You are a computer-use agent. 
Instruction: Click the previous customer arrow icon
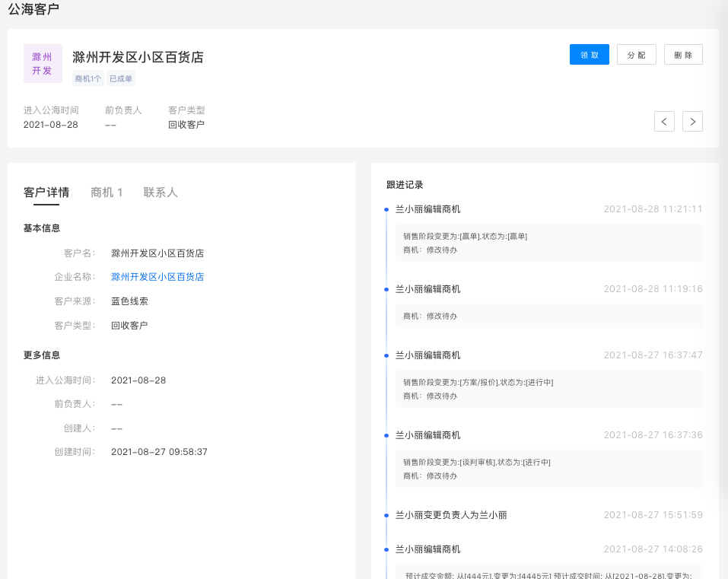pyautogui.click(x=664, y=121)
